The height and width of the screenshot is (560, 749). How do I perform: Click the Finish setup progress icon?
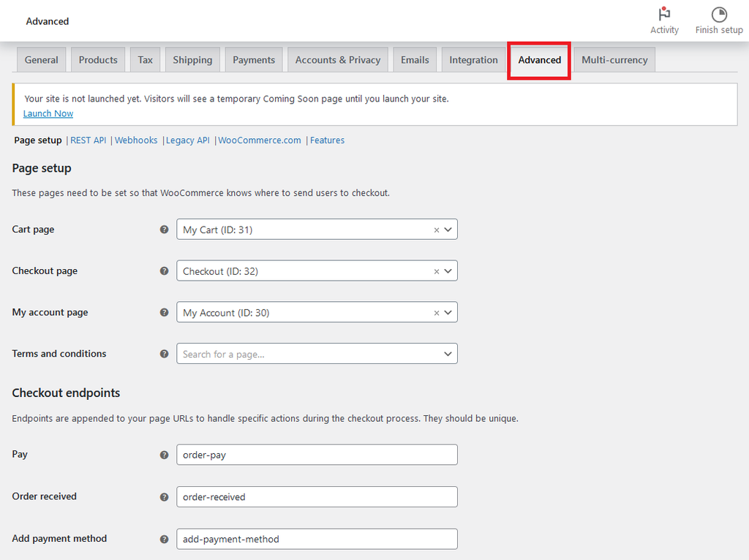719,15
